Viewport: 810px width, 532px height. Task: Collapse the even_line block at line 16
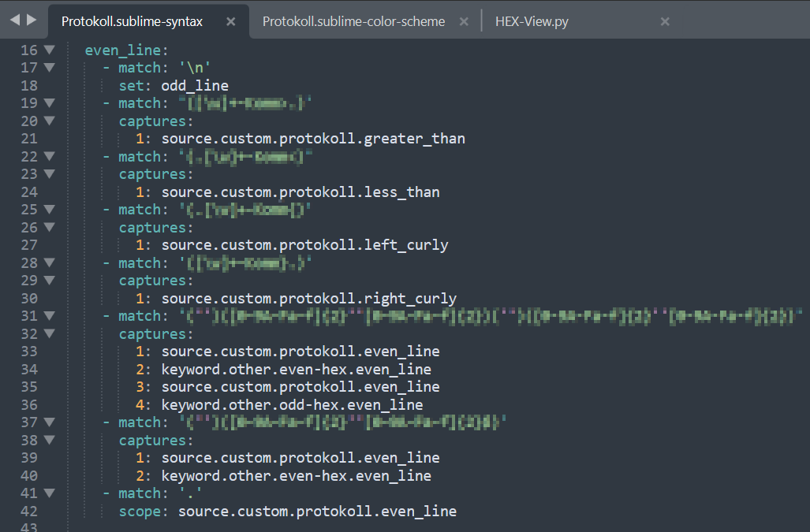point(50,50)
